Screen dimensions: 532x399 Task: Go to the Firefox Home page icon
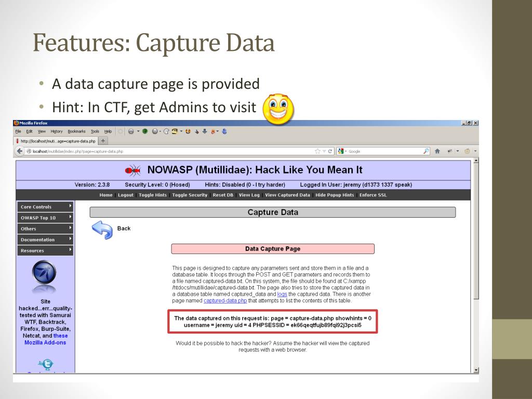(x=437, y=151)
